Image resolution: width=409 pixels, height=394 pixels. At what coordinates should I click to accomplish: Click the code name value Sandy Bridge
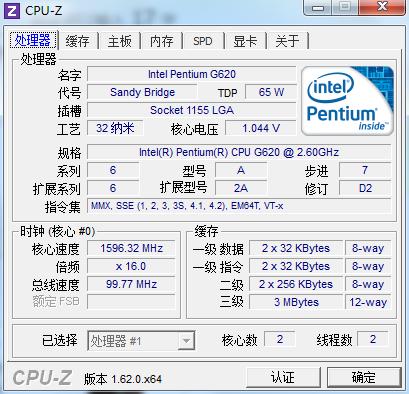(x=142, y=92)
